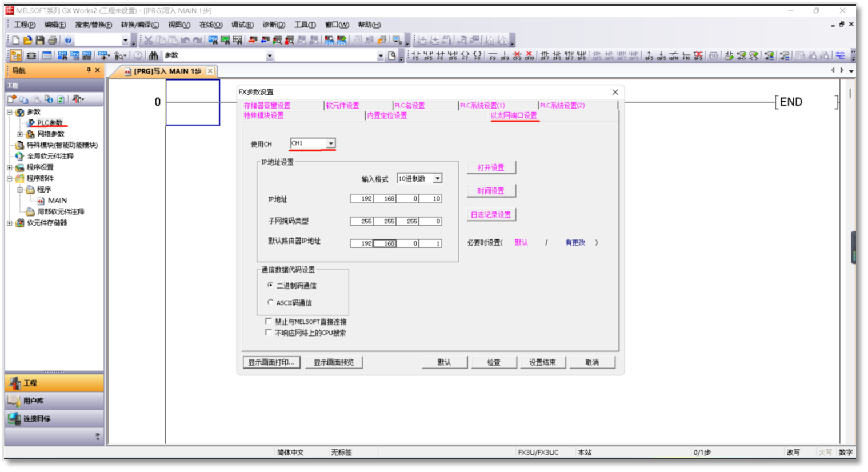Open the 参数 toolbar combo box

click(218, 55)
